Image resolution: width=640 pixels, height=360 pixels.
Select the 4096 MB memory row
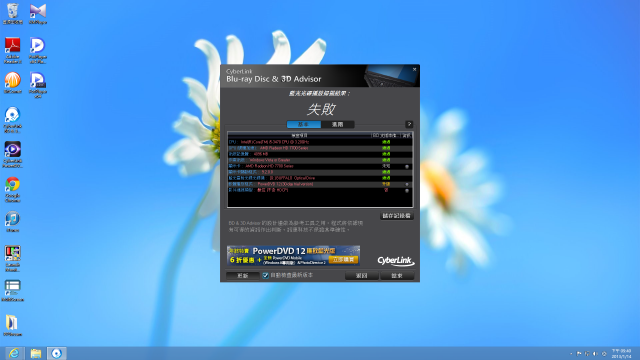[320, 154]
